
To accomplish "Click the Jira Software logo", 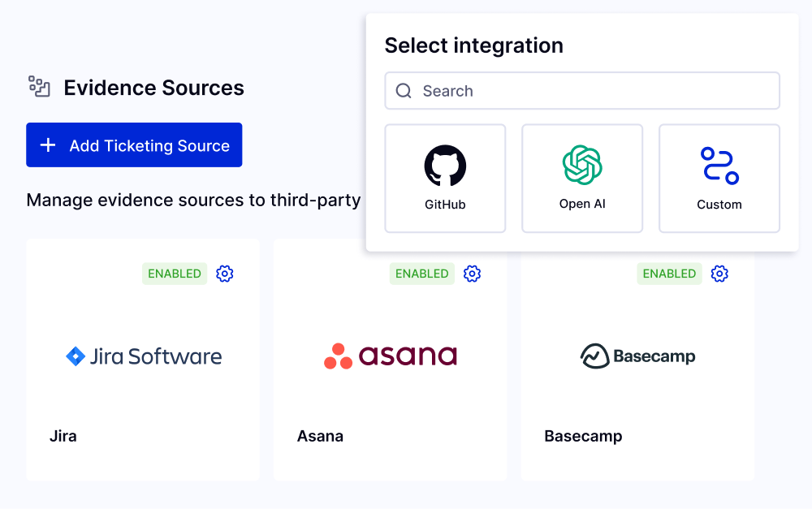I will click(143, 356).
